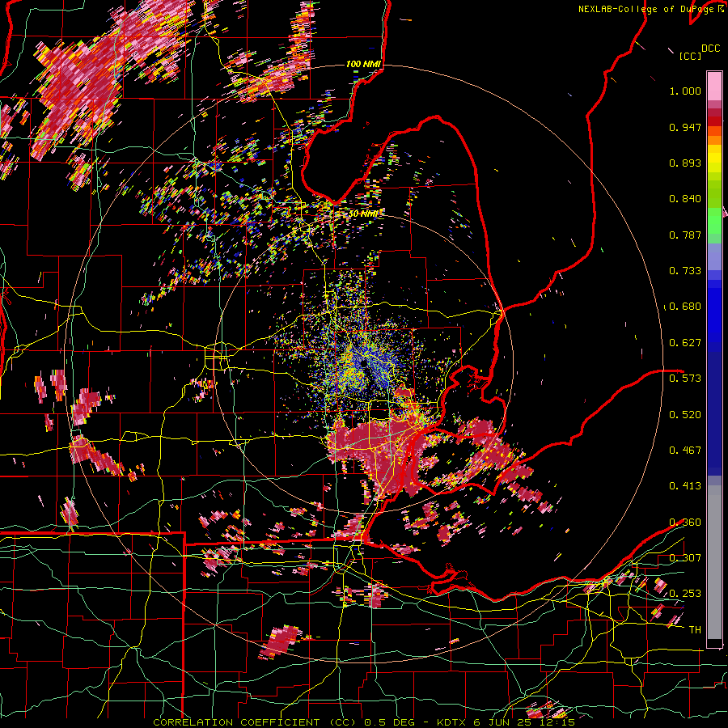Select the 0.573 scale value
728x728 pixels.
(685, 378)
